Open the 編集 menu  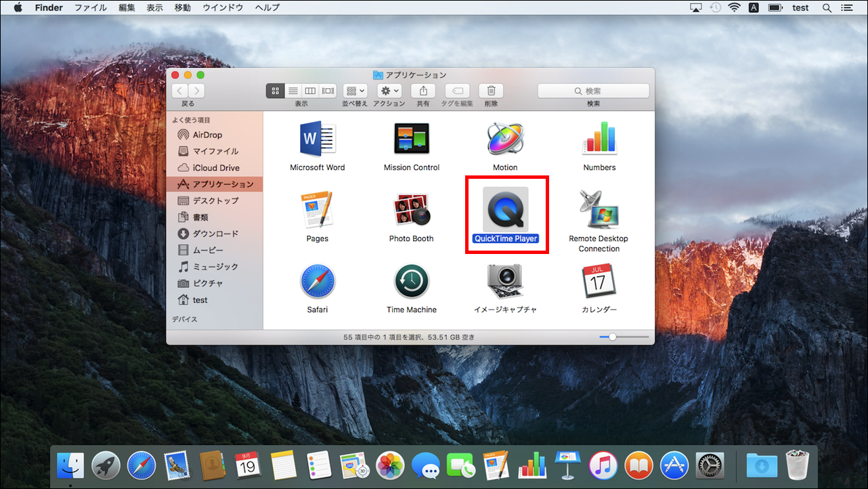[x=127, y=7]
